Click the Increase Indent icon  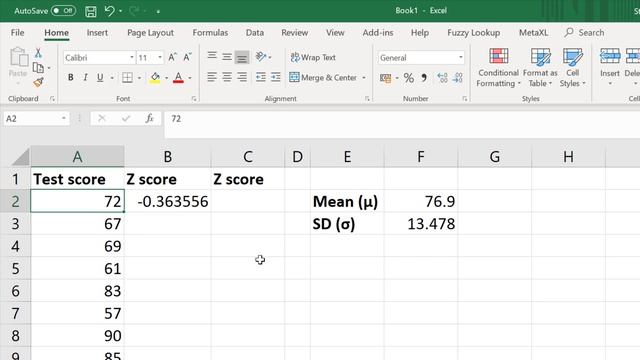click(x=276, y=77)
